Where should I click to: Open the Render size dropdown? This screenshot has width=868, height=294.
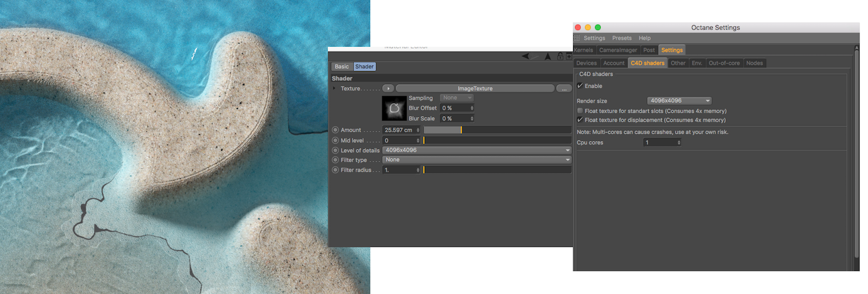point(679,101)
